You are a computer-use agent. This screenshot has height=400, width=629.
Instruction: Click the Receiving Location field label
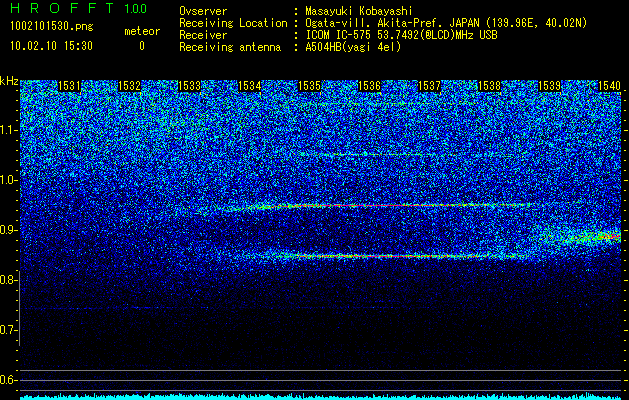tap(233, 23)
